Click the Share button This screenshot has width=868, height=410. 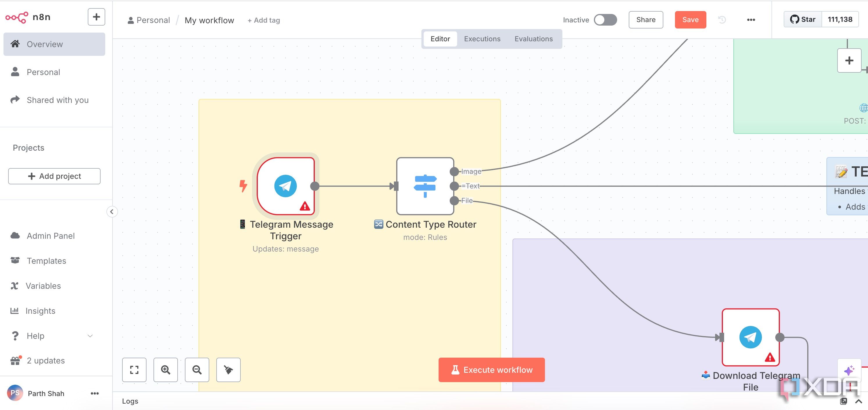646,19
